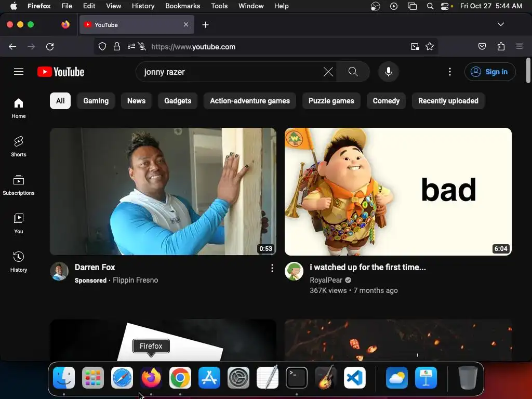Go back with the browser back arrow
This screenshot has width=532, height=399.
pos(12,46)
